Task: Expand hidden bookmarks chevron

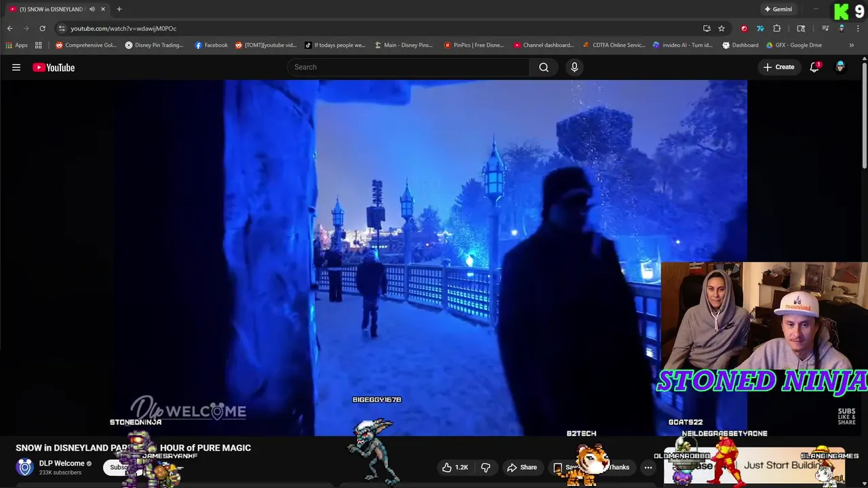Action: click(x=852, y=45)
